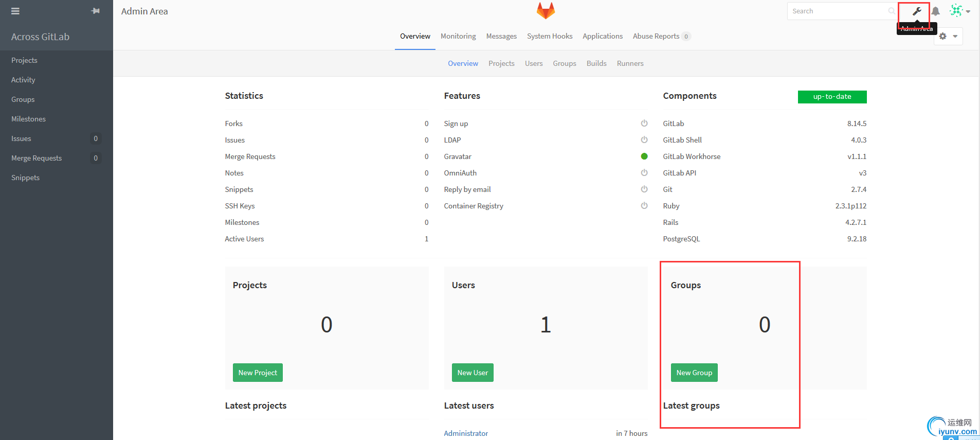The width and height of the screenshot is (980, 440).
Task: Open Milestones in the left sidebar
Action: (57, 119)
